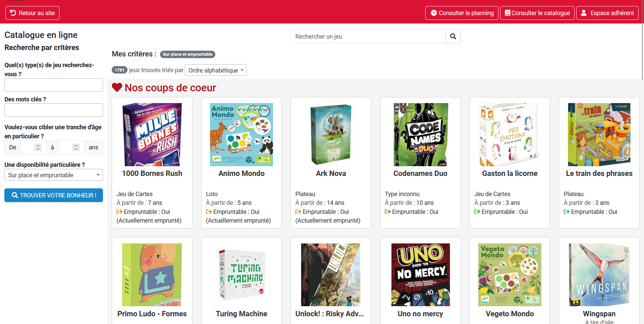Open Consulter le planning
This screenshot has height=324, width=644.
(x=462, y=13)
